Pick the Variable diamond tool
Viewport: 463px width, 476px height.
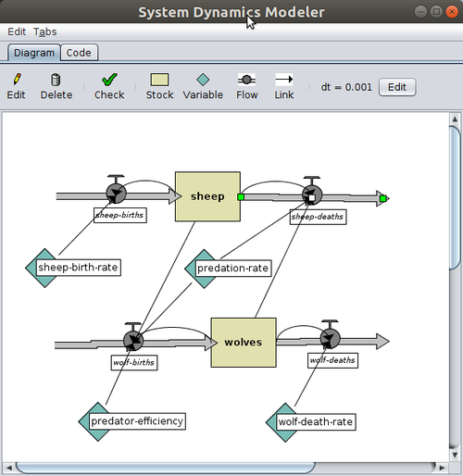[203, 87]
